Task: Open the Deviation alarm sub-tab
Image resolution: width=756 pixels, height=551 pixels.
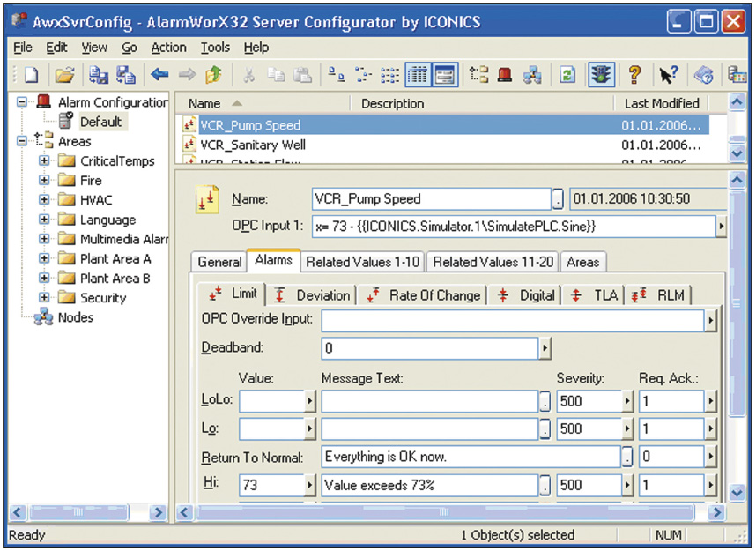Action: (x=313, y=295)
